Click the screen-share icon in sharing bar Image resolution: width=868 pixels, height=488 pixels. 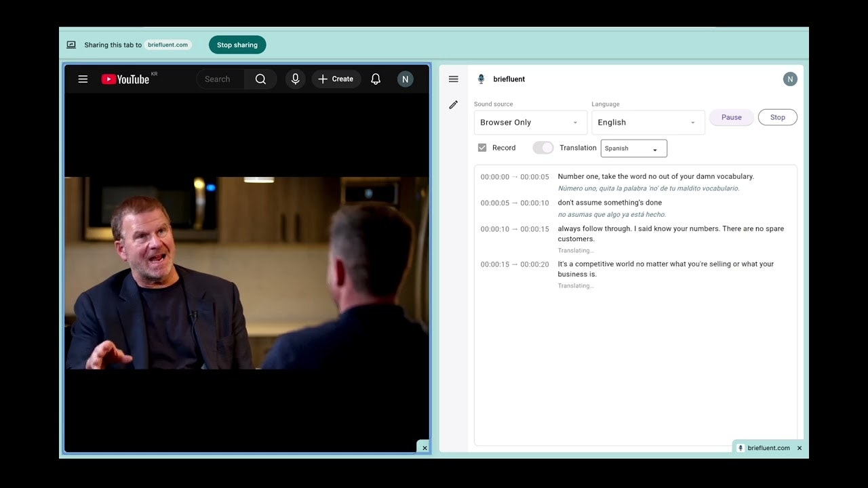coord(71,45)
